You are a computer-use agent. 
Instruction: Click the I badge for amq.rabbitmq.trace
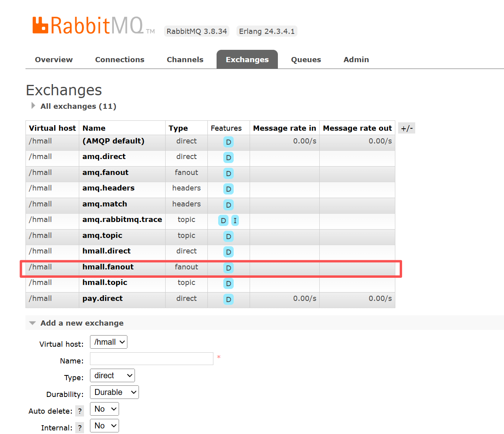[235, 221]
